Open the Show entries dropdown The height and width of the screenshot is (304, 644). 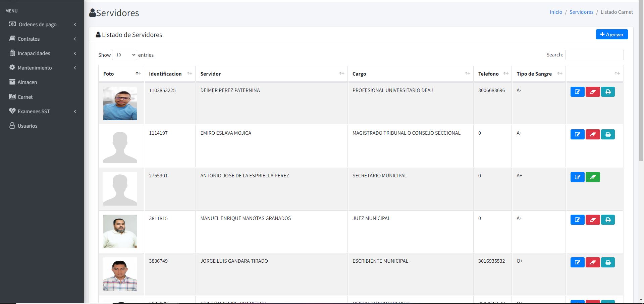pyautogui.click(x=124, y=55)
